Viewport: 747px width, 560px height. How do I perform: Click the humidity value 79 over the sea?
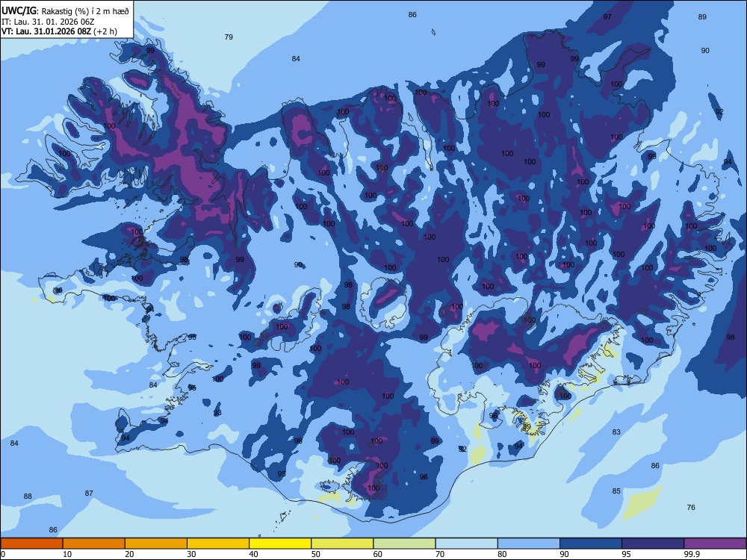(x=229, y=37)
